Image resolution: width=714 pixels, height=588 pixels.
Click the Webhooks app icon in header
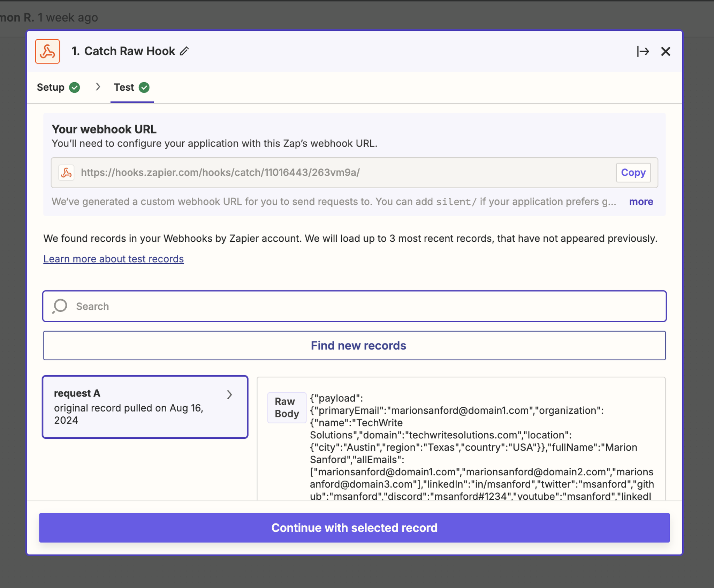point(47,51)
